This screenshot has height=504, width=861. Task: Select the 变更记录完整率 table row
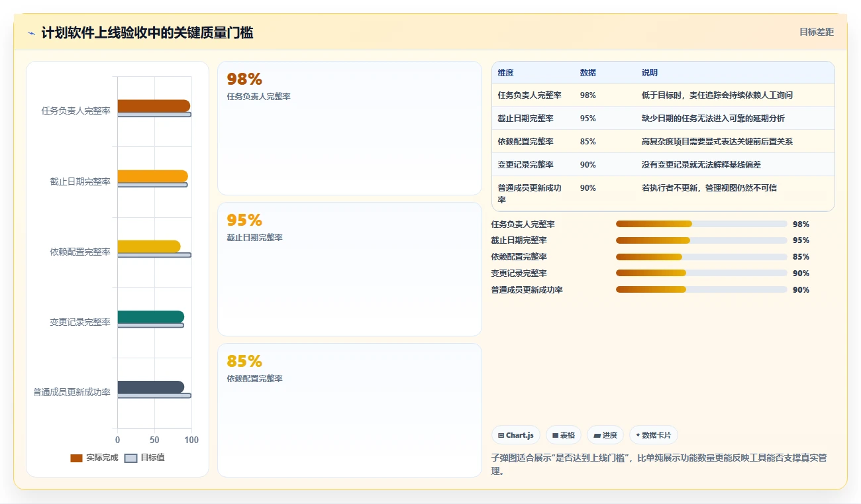tap(663, 164)
